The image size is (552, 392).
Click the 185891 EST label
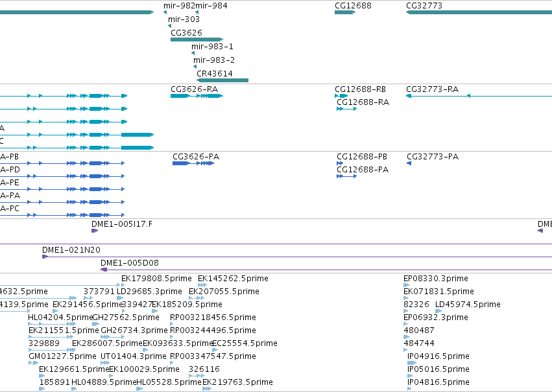pos(54,382)
